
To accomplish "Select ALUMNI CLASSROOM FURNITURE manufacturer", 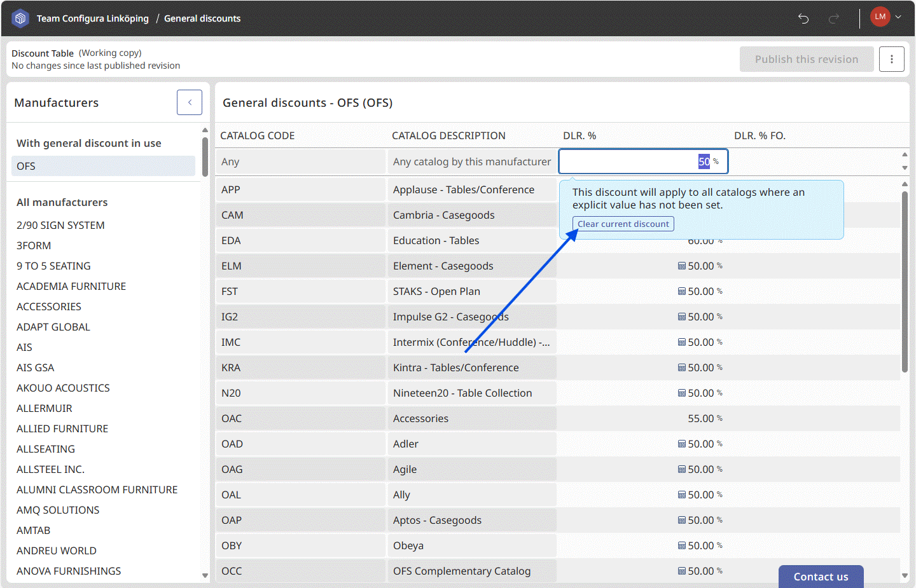I will (97, 489).
